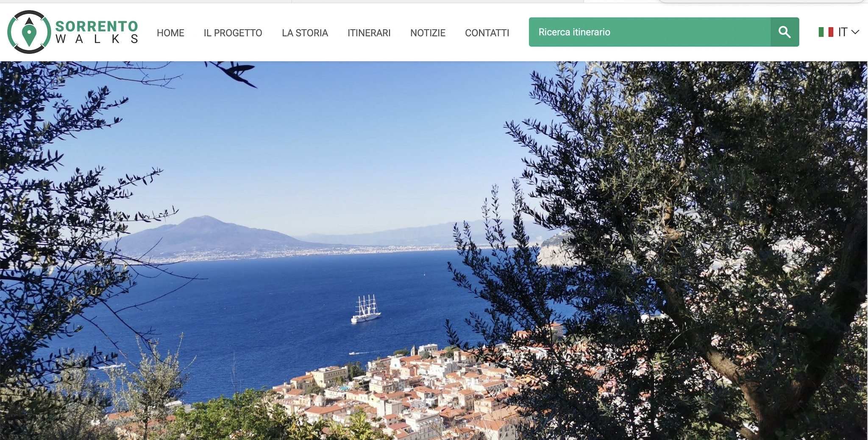868x440 pixels.
Task: Open LA STORIA section
Action: 305,33
